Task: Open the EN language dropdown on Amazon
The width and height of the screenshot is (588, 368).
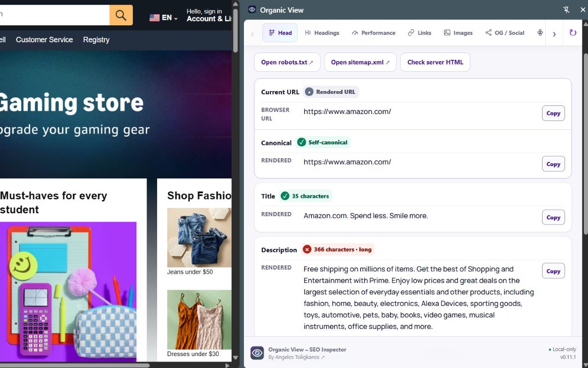Action: (x=164, y=17)
